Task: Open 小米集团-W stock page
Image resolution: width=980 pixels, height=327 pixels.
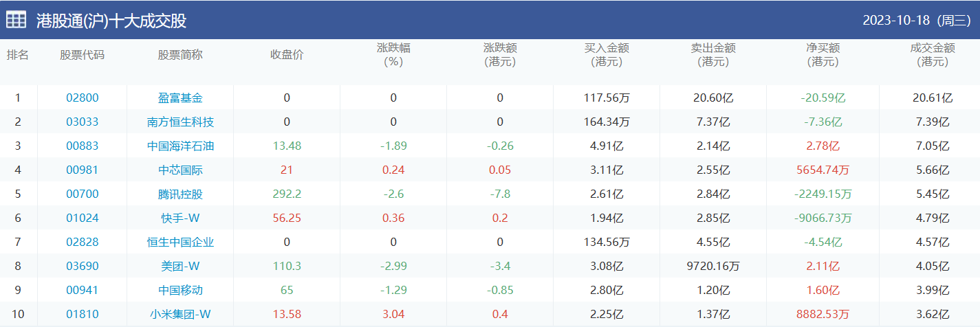Action: click(x=180, y=315)
